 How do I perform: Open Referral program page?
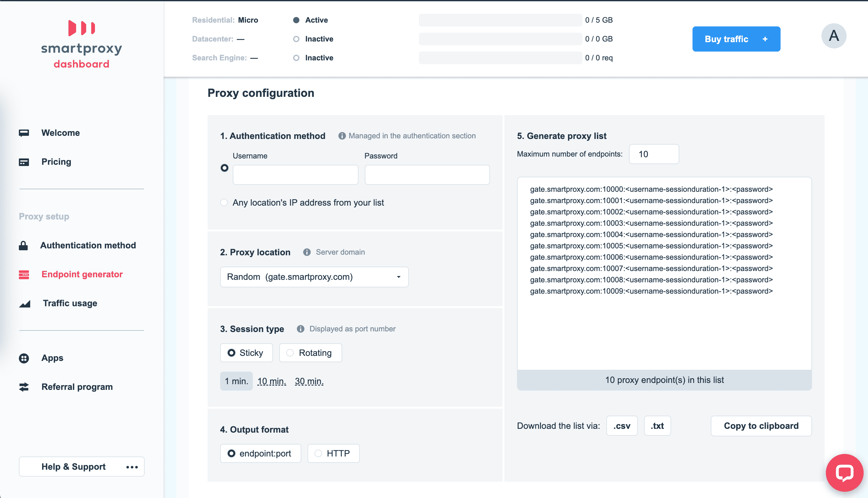77,387
